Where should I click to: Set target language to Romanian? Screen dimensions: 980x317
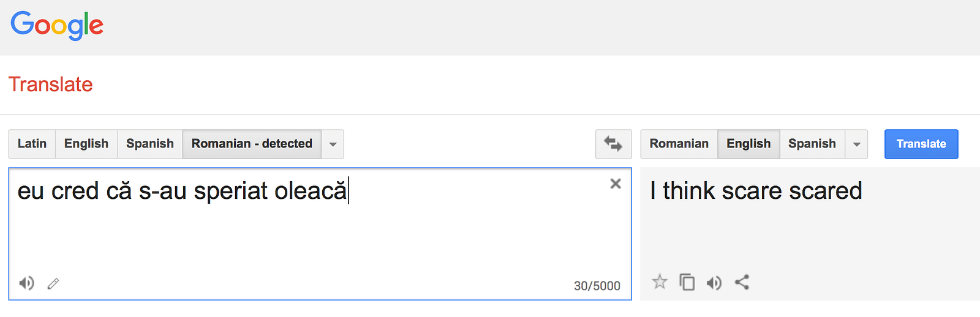(x=679, y=144)
